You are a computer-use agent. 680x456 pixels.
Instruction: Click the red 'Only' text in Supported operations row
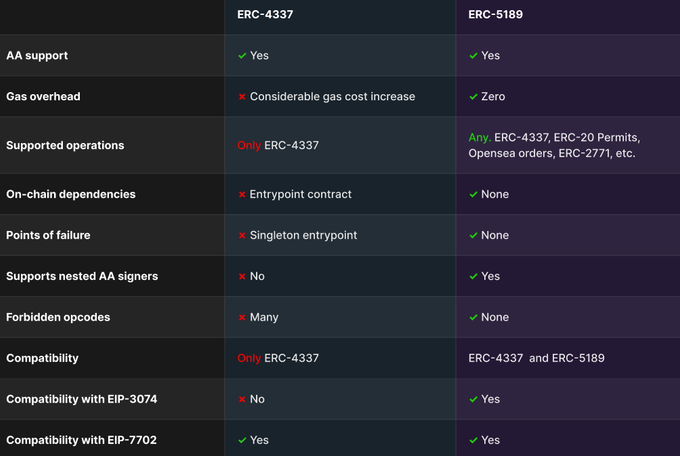click(x=249, y=145)
